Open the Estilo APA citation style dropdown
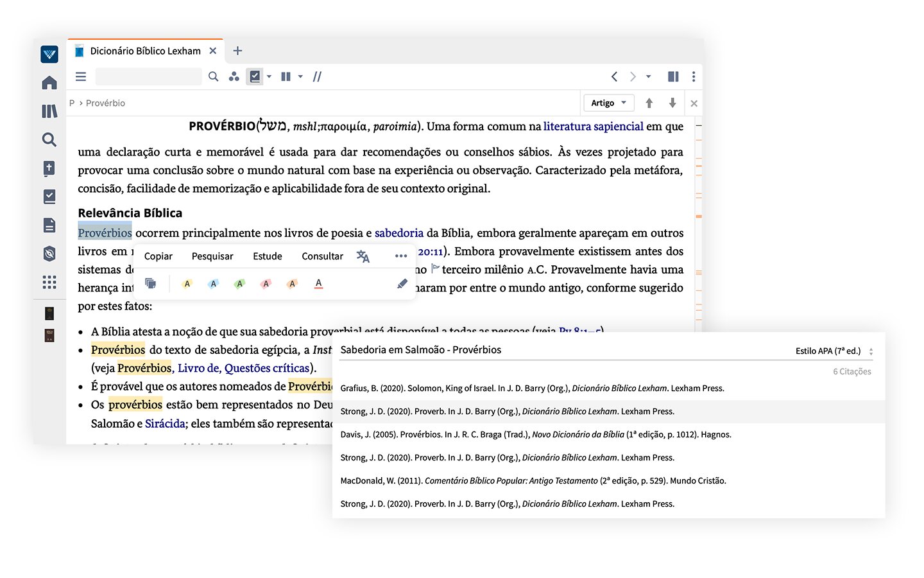The image size is (924, 578). [834, 351]
